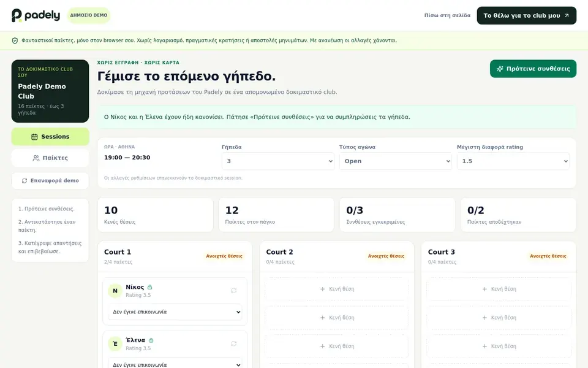588x368 pixels.
Task: Click the 12 Παίκτες στον πάγκο stat card
Action: coord(276,215)
